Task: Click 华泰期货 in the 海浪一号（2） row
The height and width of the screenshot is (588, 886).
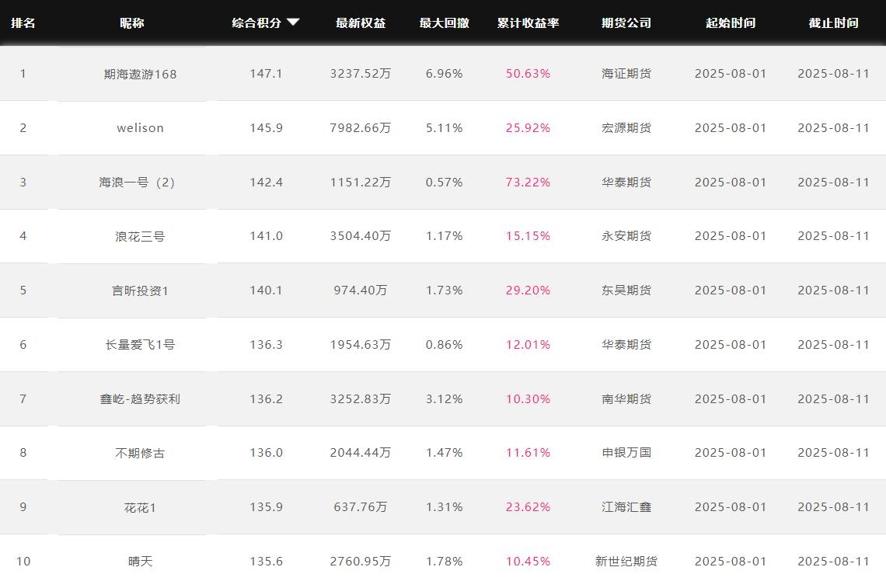Action: (x=626, y=182)
